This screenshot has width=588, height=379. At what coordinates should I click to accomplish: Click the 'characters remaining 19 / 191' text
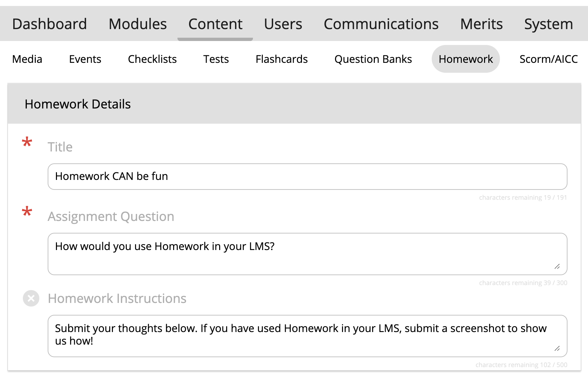(523, 197)
